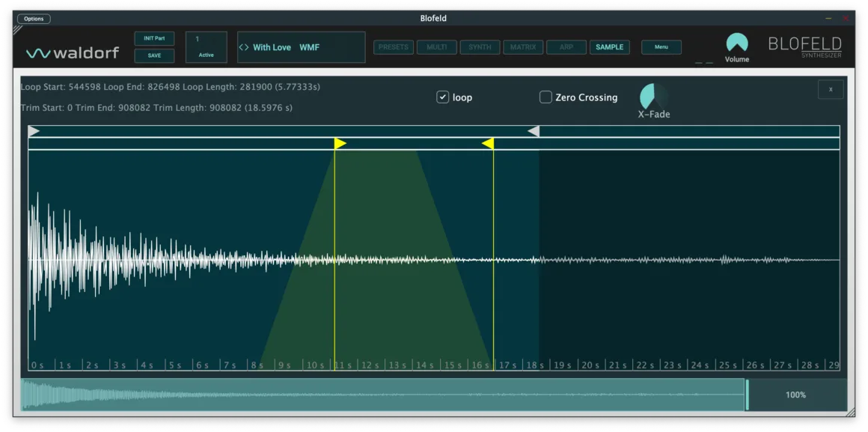The image size is (868, 432).
Task: Enable the Zero Crossing checkbox
Action: 545,97
